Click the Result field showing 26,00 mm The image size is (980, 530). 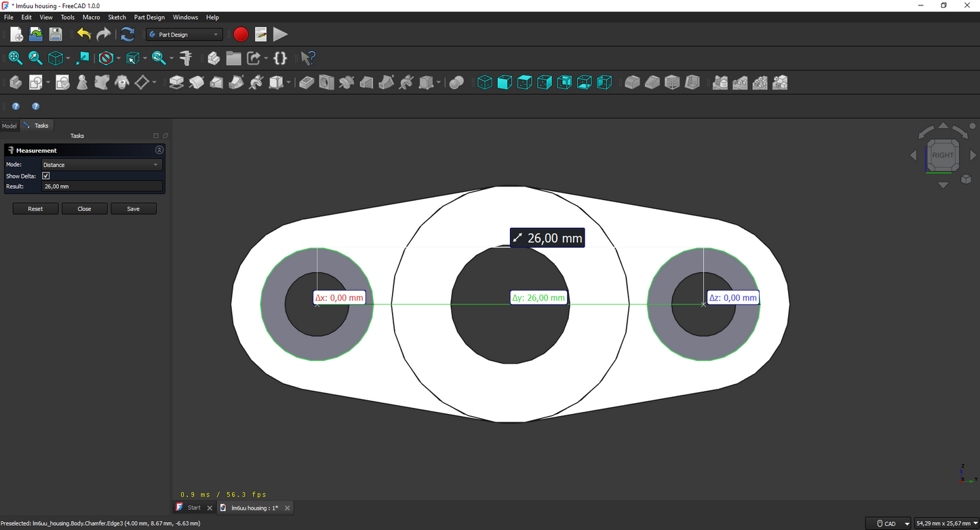[x=102, y=186]
